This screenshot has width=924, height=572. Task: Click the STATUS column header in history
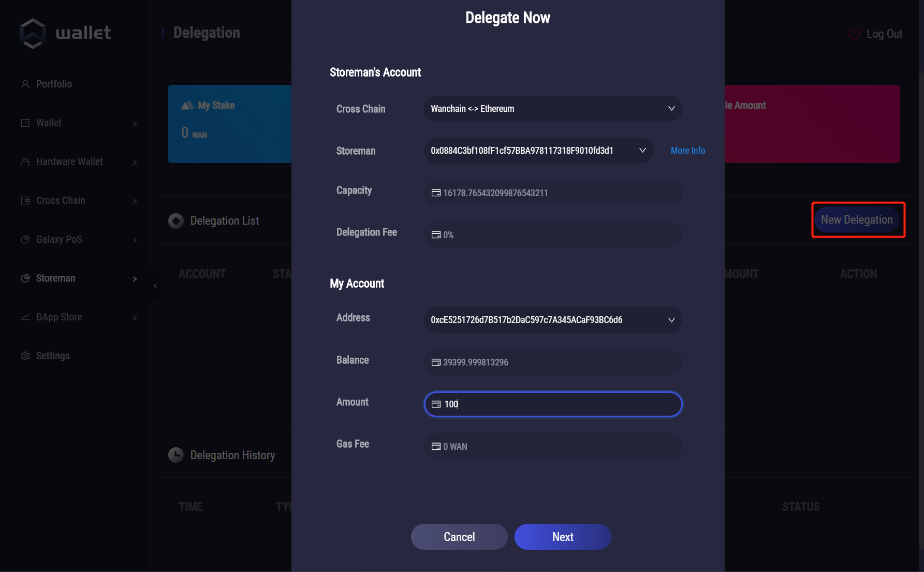tap(801, 507)
